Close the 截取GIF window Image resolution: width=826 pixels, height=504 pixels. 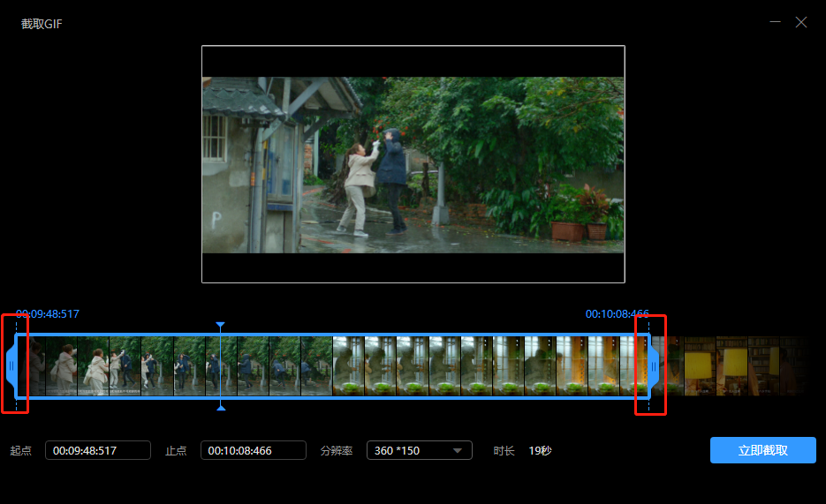(x=801, y=22)
